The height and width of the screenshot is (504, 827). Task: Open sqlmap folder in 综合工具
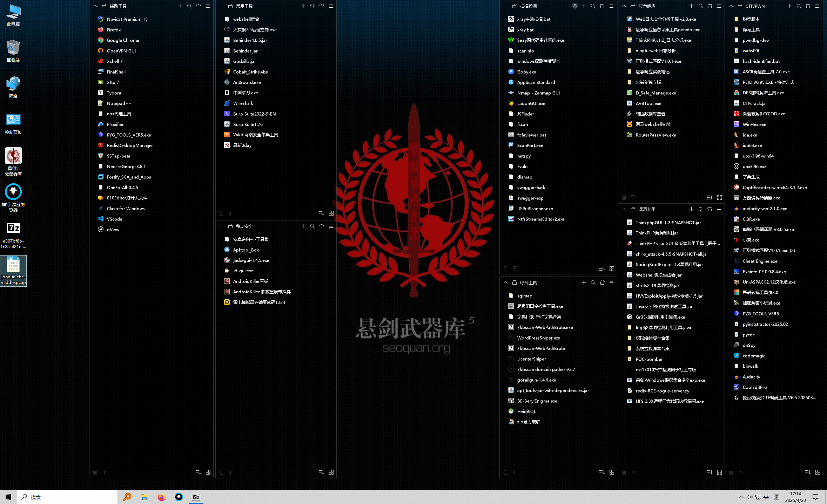(x=524, y=296)
